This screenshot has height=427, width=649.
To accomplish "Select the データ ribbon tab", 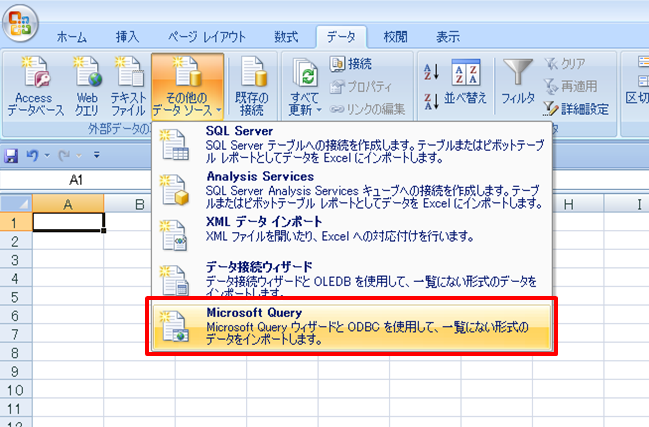I will 341,37.
